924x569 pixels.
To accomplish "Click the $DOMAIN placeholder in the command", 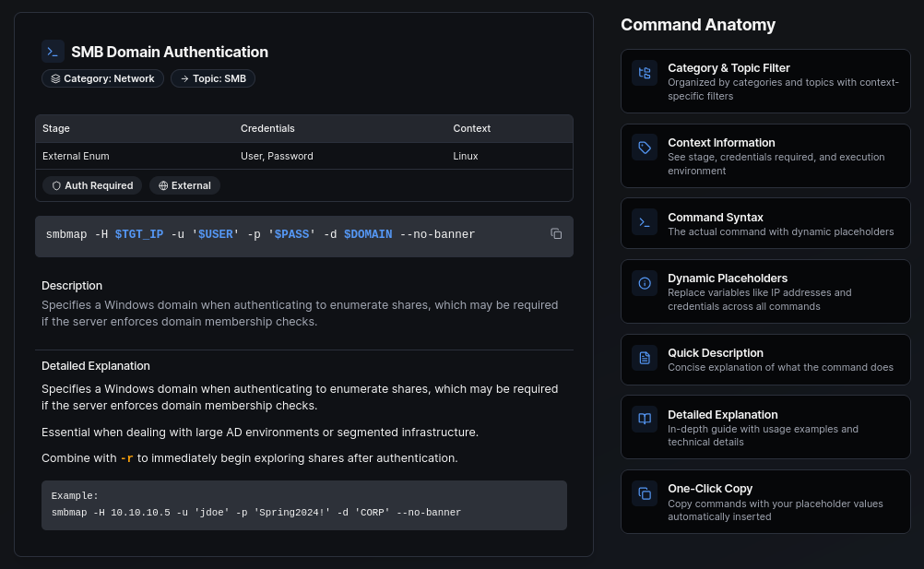I will click(368, 234).
